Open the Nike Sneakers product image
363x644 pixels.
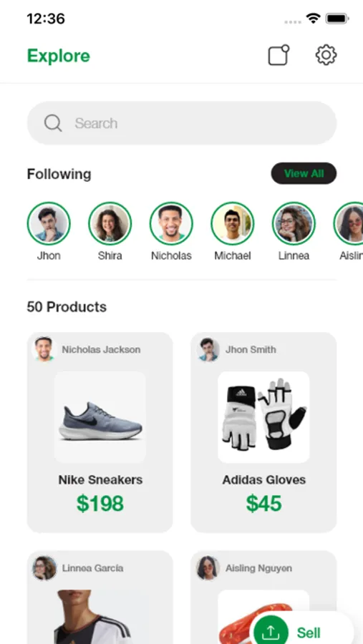(100, 417)
